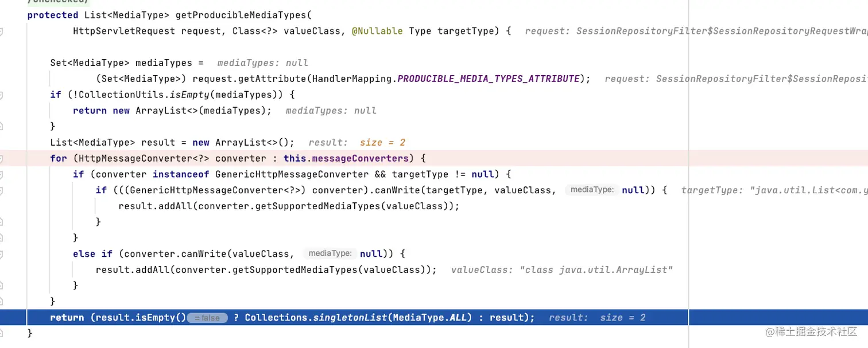Click 'request: SessionRepositoryFilter' value on the getAttribute line
Screen dimensions: 868x348
[737, 79]
